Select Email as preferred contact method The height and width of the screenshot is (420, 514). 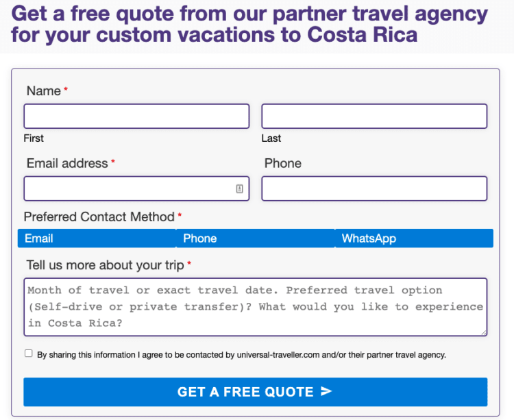tap(97, 238)
